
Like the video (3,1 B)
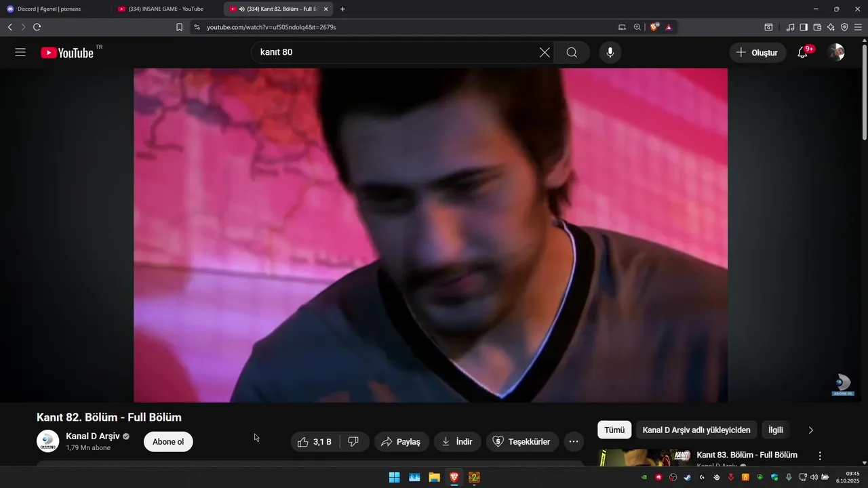(315, 442)
